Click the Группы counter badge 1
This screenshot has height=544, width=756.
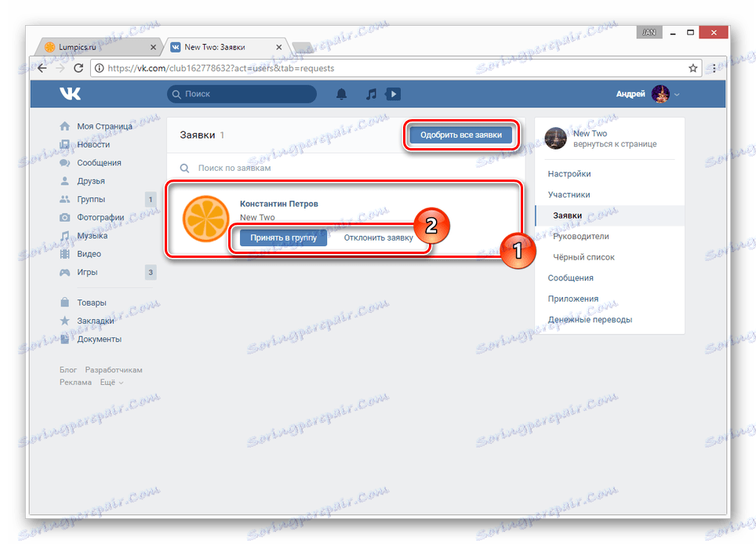coord(151,199)
